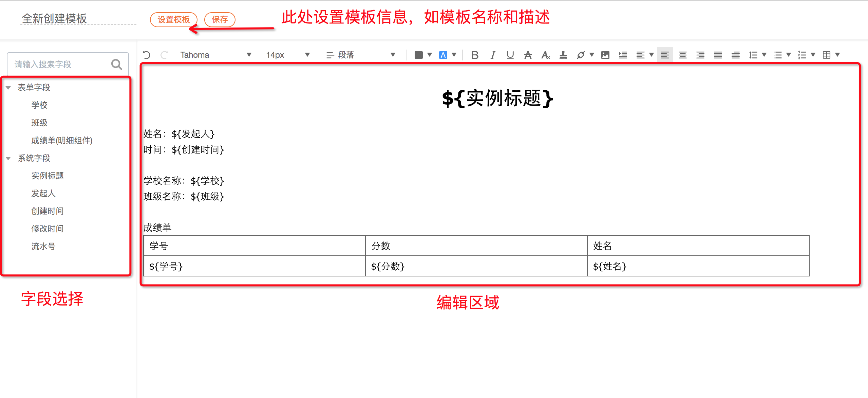This screenshot has width=868, height=398.
Task: Collapse the 表单字段 tree group
Action: point(8,88)
